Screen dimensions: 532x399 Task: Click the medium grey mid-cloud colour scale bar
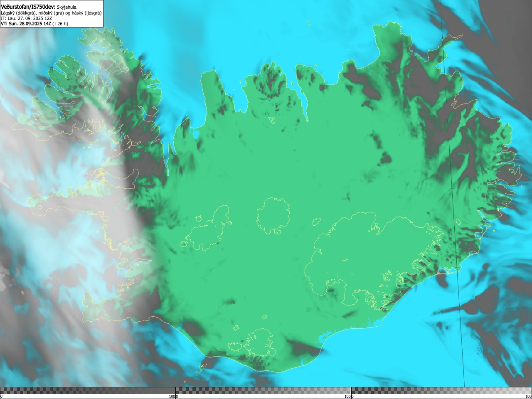tap(263, 391)
